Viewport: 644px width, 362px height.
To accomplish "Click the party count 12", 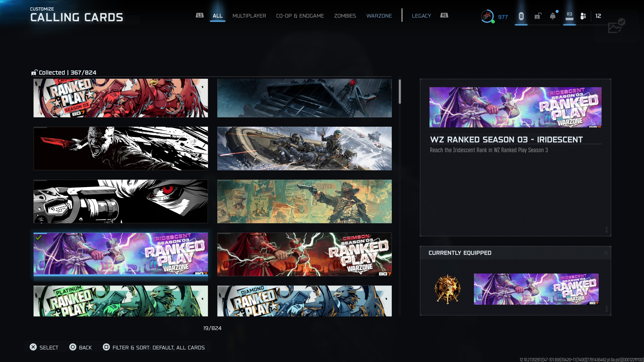I will click(x=598, y=16).
